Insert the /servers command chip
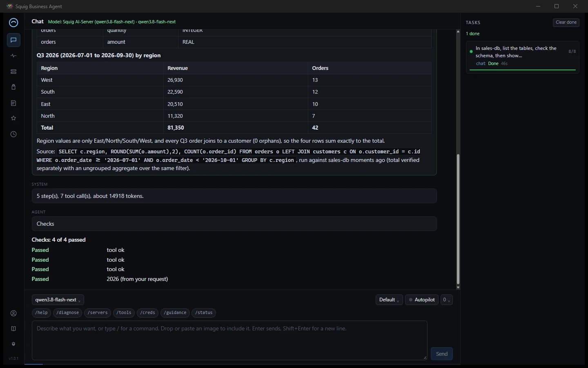The image size is (588, 368). tap(98, 313)
